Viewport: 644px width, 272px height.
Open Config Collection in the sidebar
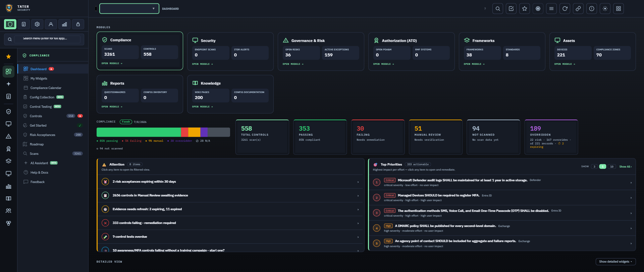53,97
